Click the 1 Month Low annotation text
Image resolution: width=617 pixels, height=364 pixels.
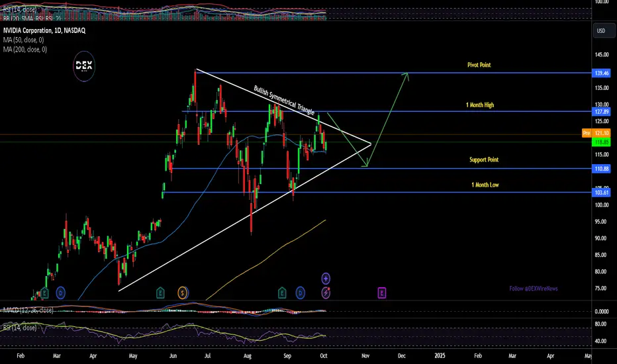[485, 185]
